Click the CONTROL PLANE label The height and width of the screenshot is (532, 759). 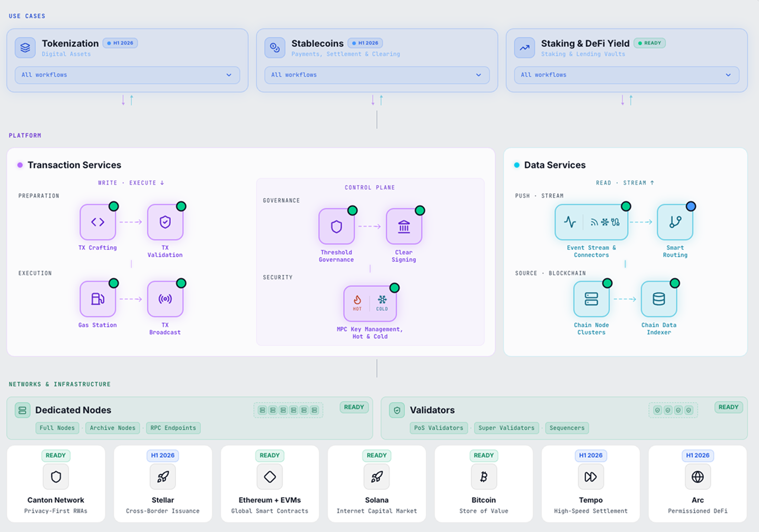click(x=370, y=188)
